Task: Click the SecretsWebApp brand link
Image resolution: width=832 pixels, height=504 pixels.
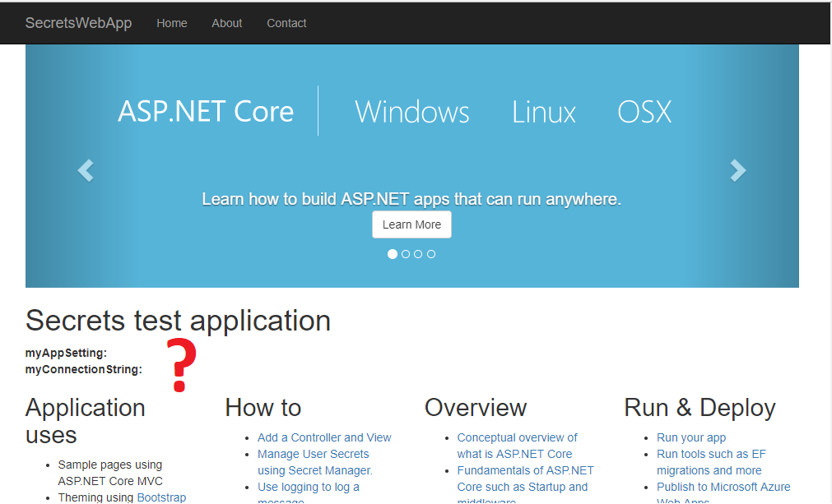Action: click(78, 23)
